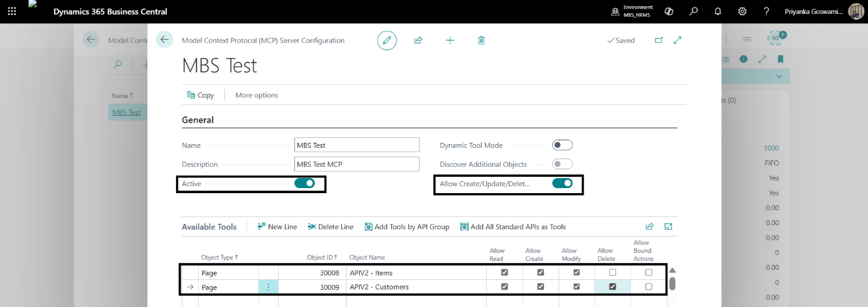
Task: Open the app launcher waffle menu
Action: [12, 11]
